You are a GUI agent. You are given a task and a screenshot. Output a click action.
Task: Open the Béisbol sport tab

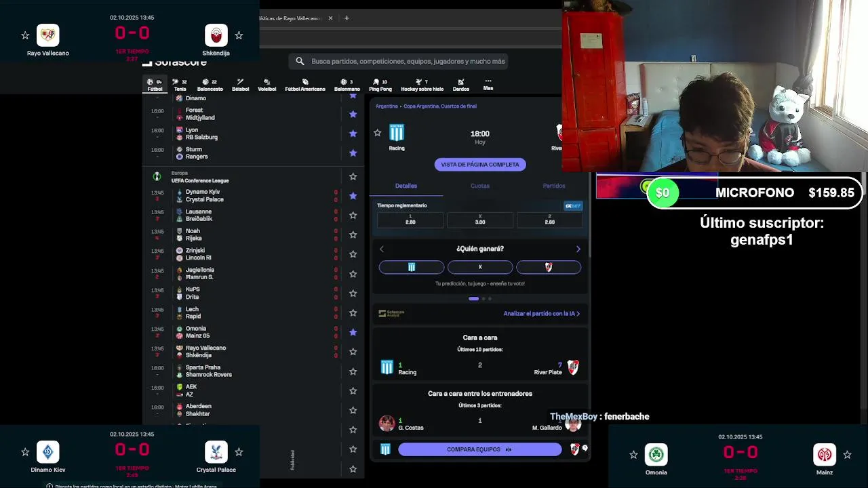tap(240, 85)
